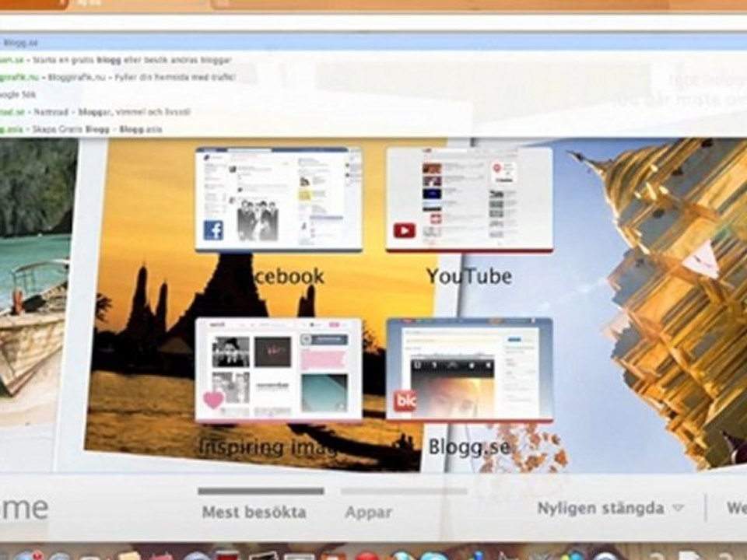The image size is (747, 560).
Task: Select 'Skapa Gratis Blogg' Blogg.asia suggestion
Action: tap(373, 129)
